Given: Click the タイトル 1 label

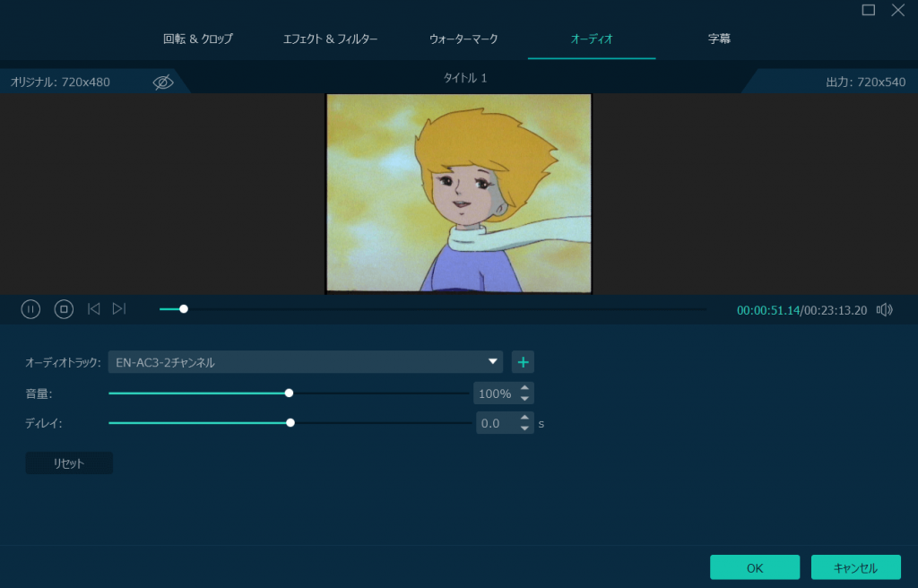Looking at the screenshot, I should point(465,78).
